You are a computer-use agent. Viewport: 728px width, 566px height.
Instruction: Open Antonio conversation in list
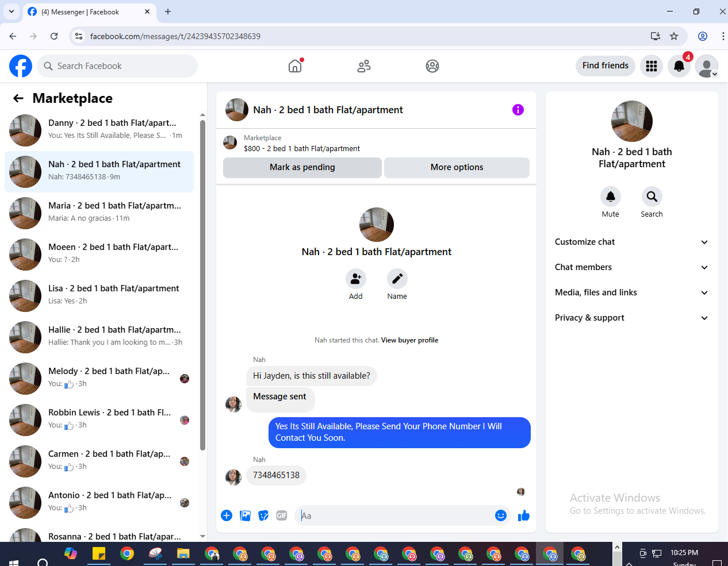coord(99,503)
